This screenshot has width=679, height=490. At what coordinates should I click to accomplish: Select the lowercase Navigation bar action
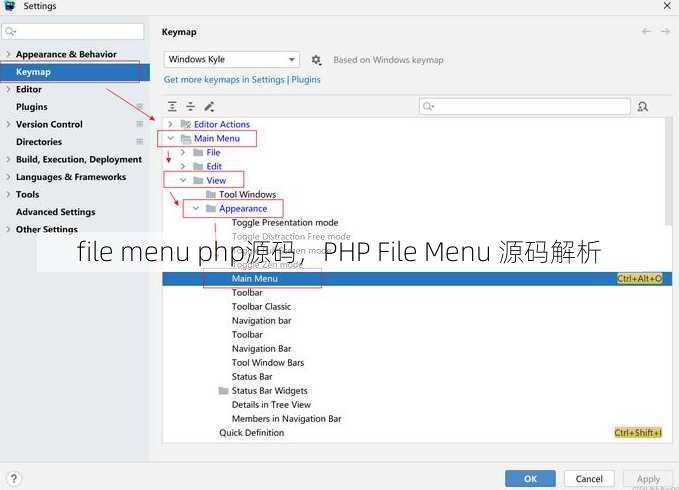point(262,321)
